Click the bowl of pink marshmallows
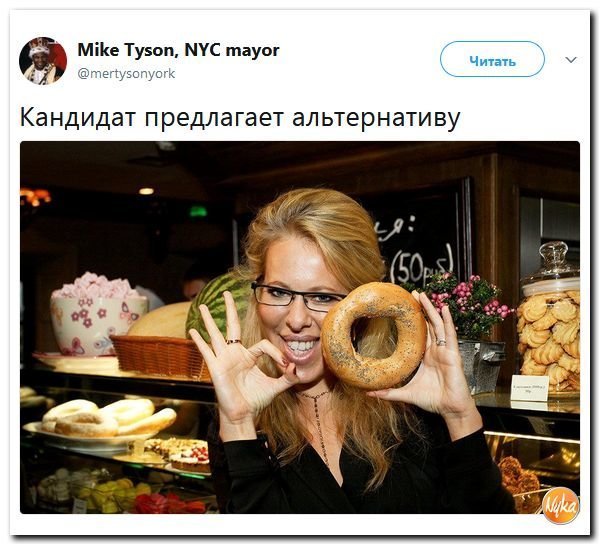Viewport: 601px width, 546px height. click(x=99, y=314)
